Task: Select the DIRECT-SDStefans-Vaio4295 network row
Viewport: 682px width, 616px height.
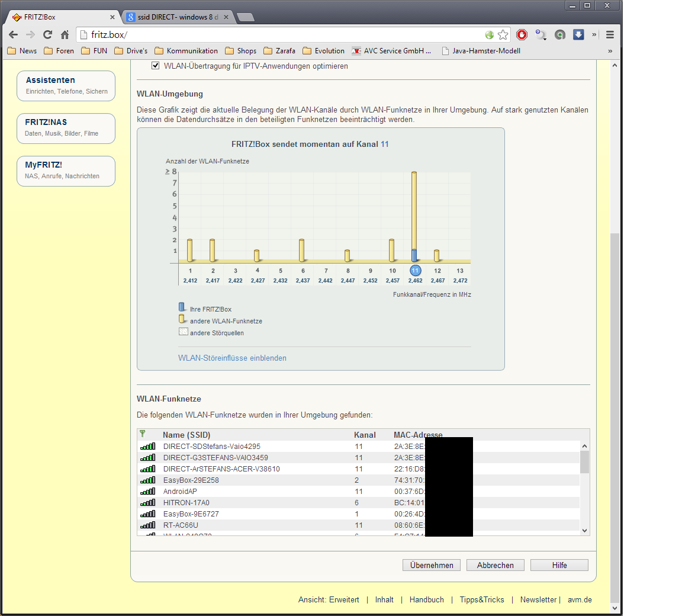Action: [x=359, y=447]
